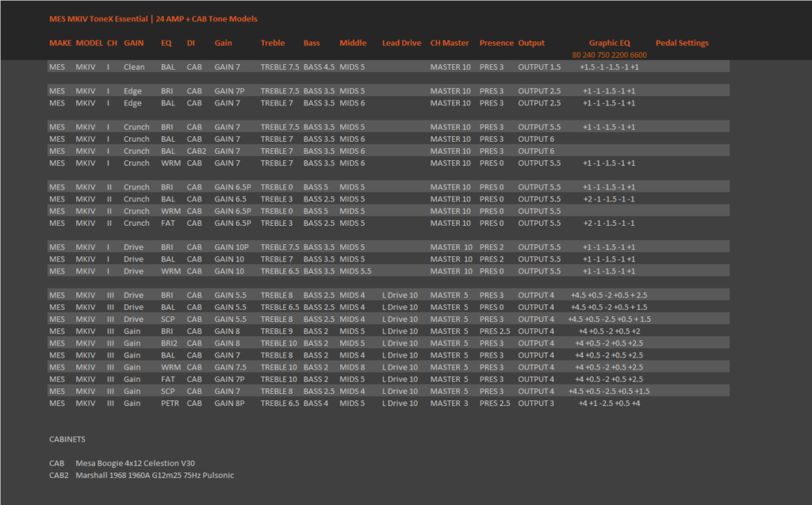812x505 pixels.
Task: Select the 'BRI2' EQ cell
Action: [169, 343]
